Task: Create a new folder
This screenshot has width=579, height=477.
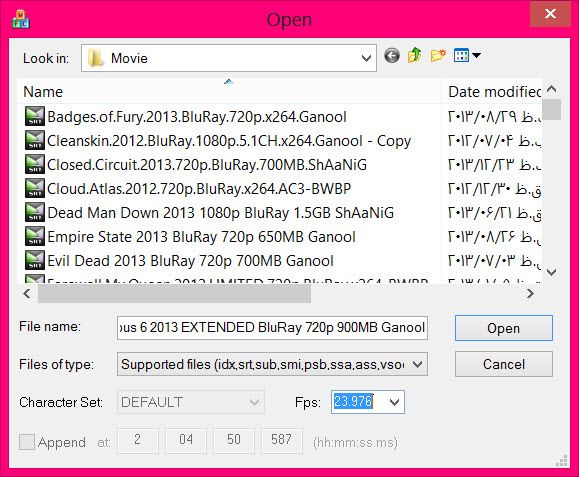Action: point(438,56)
